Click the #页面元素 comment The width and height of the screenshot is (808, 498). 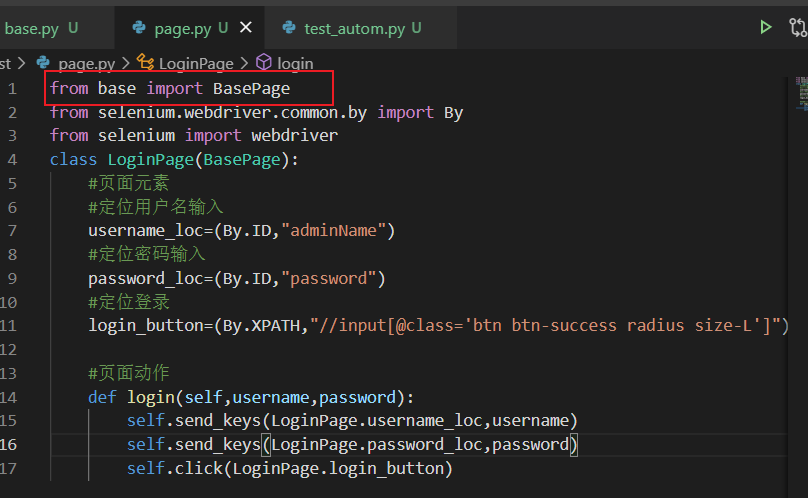pos(128,184)
